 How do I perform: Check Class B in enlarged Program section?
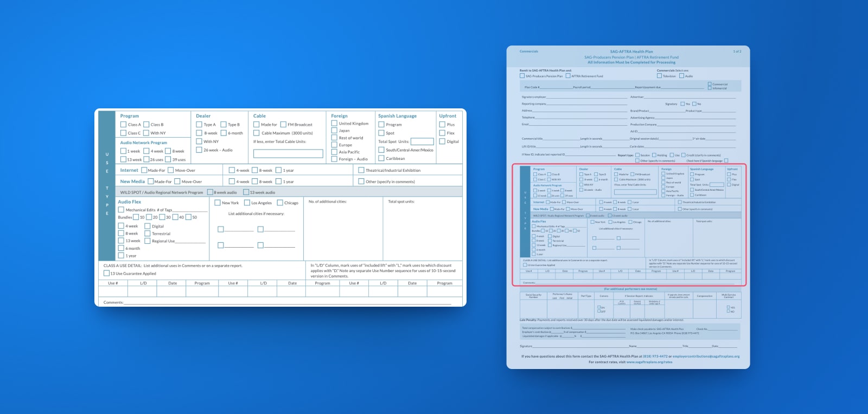tap(146, 125)
